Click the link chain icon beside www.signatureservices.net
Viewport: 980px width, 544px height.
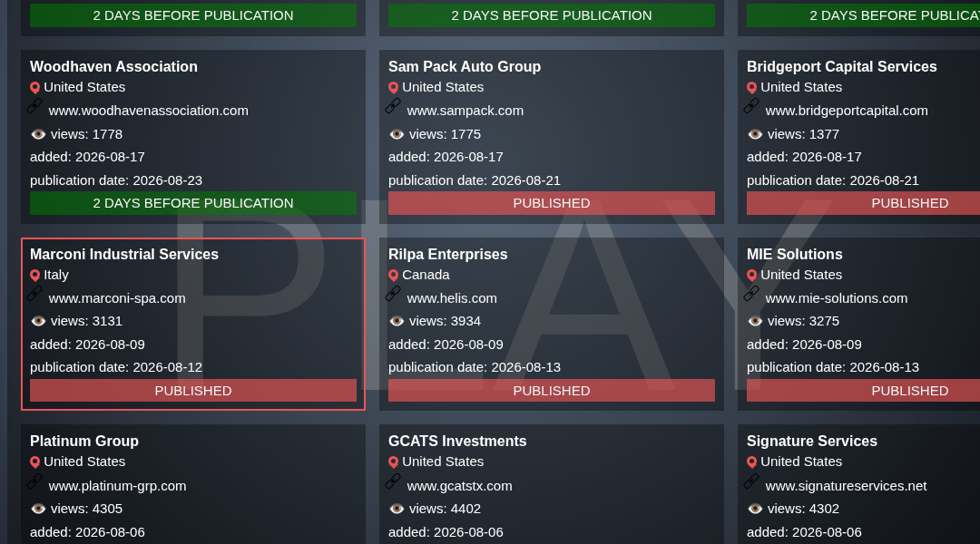point(751,481)
